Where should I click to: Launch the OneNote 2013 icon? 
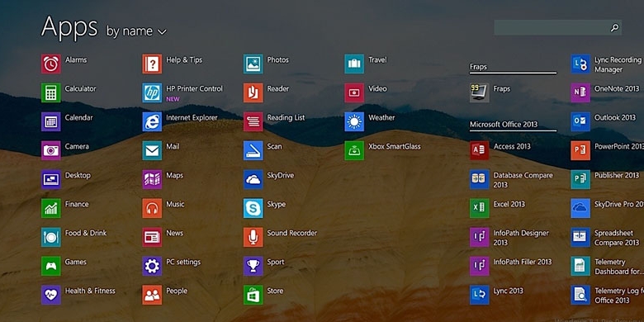tap(580, 92)
